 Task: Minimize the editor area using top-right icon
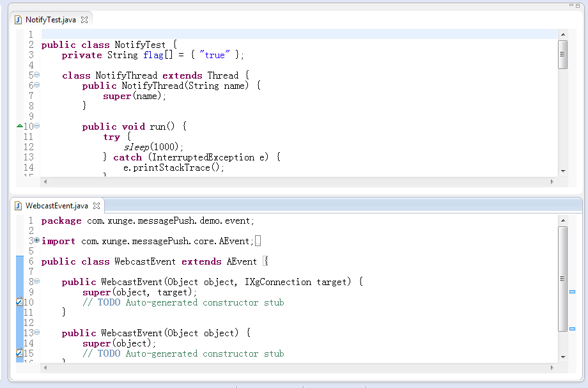click(x=571, y=5)
